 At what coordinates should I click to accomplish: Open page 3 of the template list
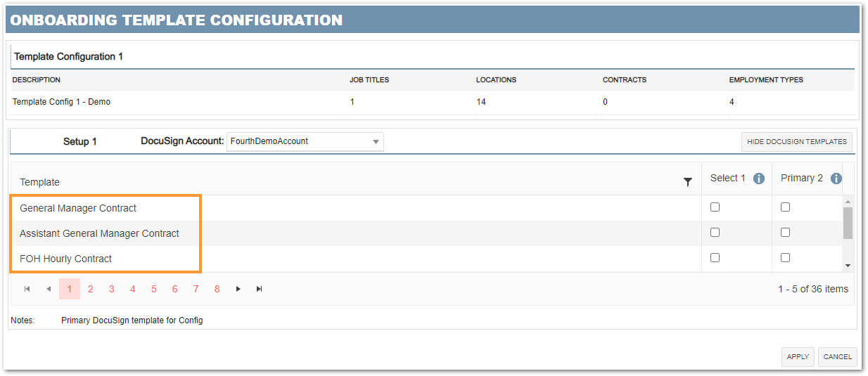(112, 289)
